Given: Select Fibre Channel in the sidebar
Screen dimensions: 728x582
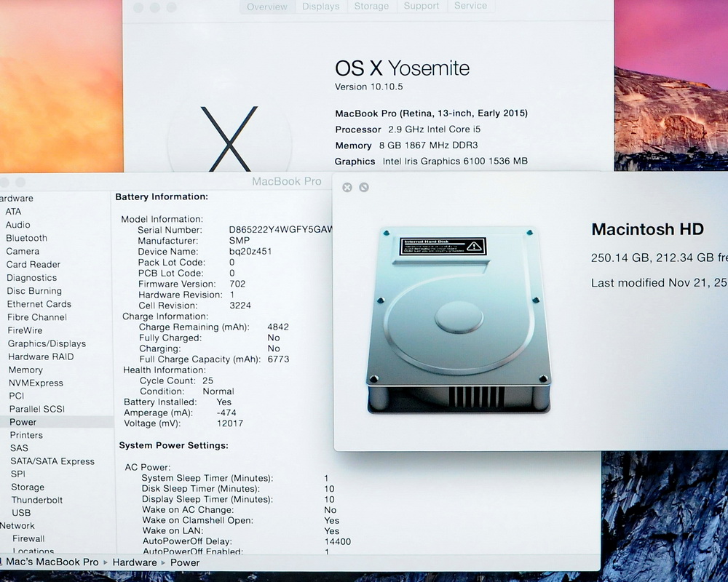Looking at the screenshot, I should 36,317.
